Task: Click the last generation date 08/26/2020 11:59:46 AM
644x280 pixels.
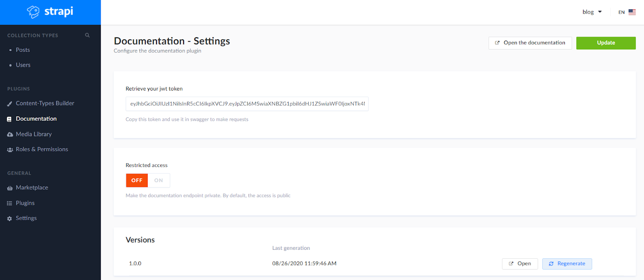Action: [304, 264]
